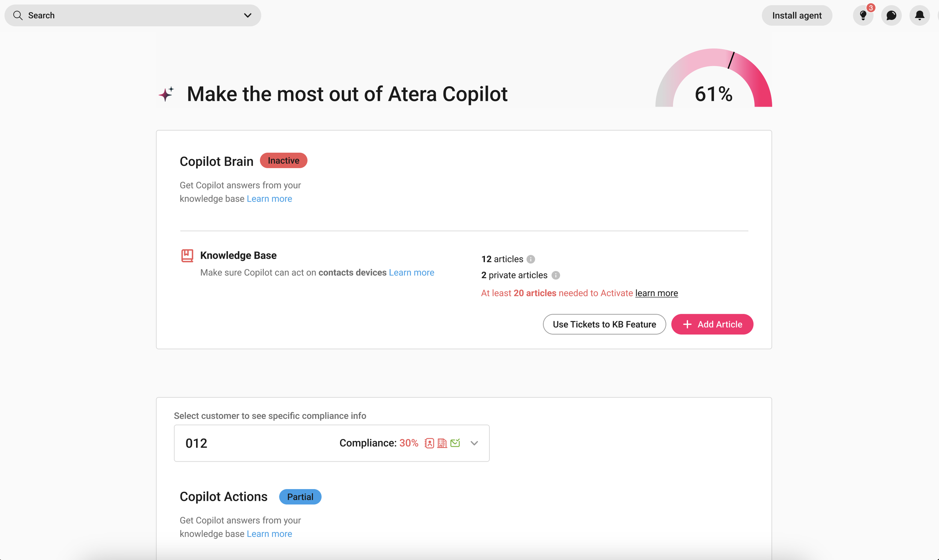Click the Knowledge Base book icon
939x560 pixels.
187,256
